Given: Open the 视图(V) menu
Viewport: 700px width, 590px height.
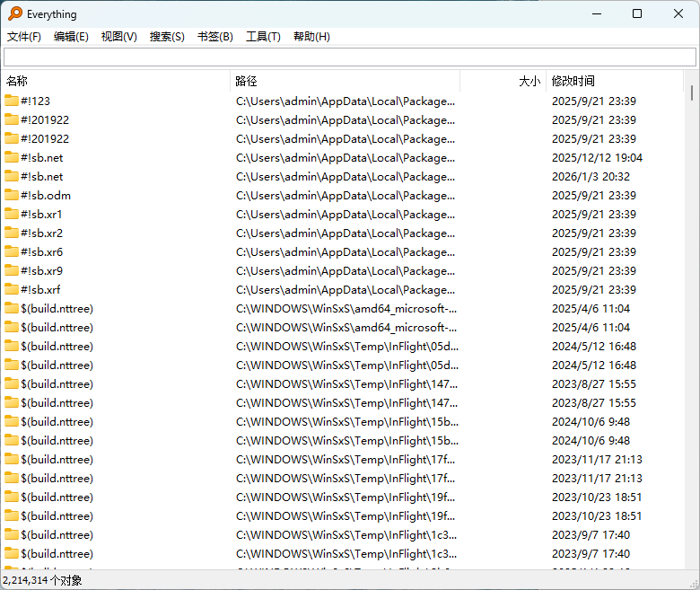Looking at the screenshot, I should (118, 37).
